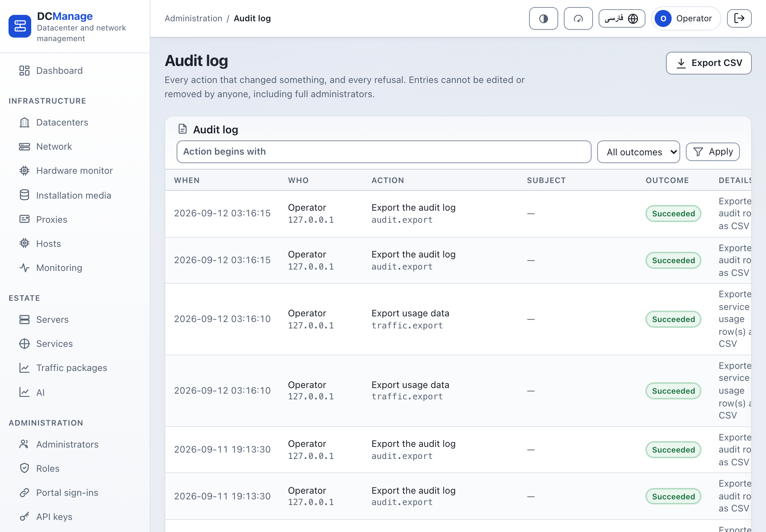Click Succeeded badge in last visible row
Screen dimensions: 766x532
[x=673, y=497]
